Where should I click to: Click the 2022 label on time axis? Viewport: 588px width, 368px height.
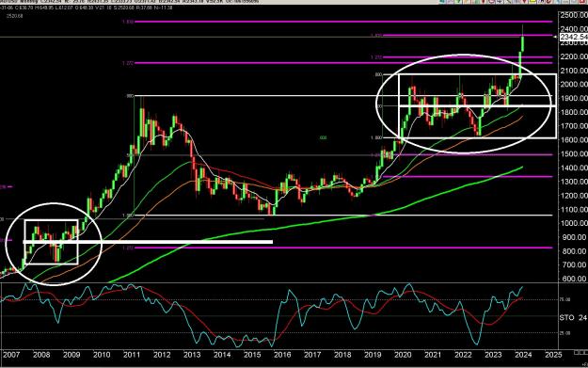(x=463, y=355)
